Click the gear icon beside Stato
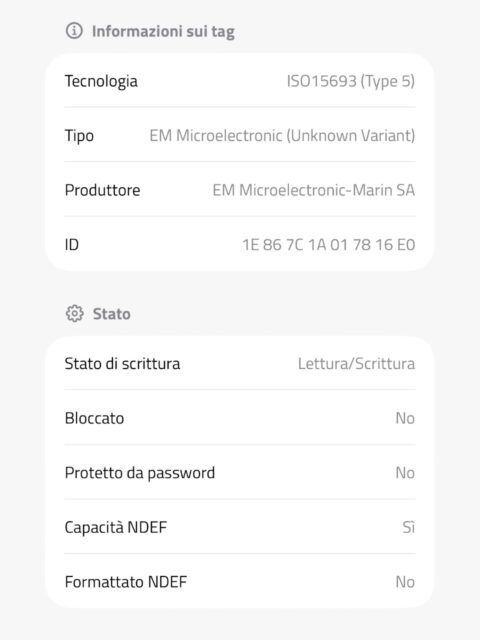Viewport: 480px width, 640px height. click(x=75, y=313)
